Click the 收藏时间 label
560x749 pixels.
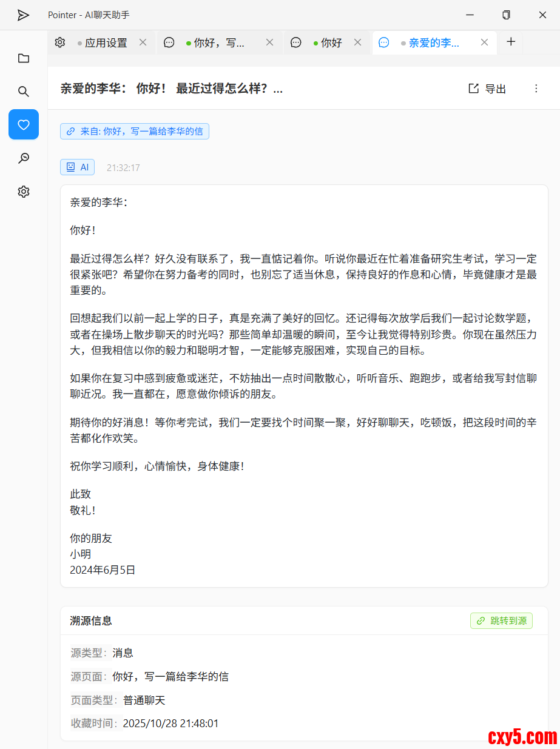click(x=94, y=723)
